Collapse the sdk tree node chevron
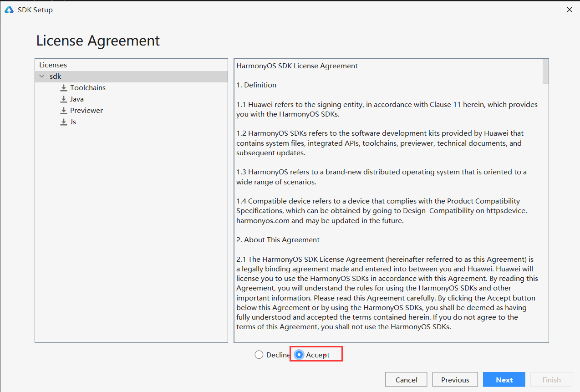This screenshot has width=580, height=392. click(42, 76)
